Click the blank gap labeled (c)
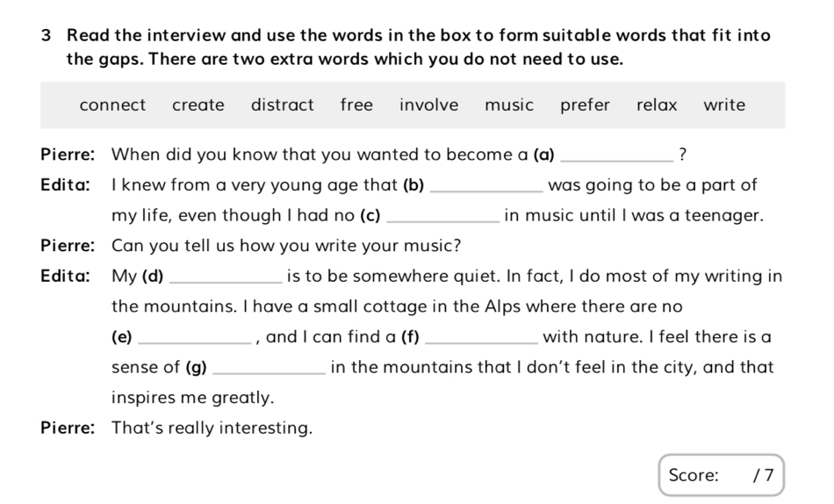Screen dimensions: 834x504 coord(442,217)
